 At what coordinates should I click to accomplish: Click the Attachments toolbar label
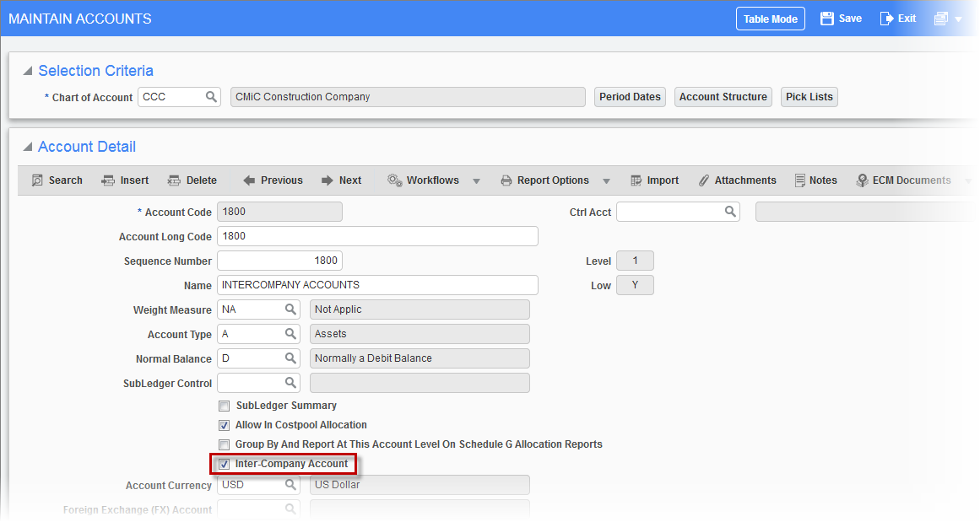745,180
